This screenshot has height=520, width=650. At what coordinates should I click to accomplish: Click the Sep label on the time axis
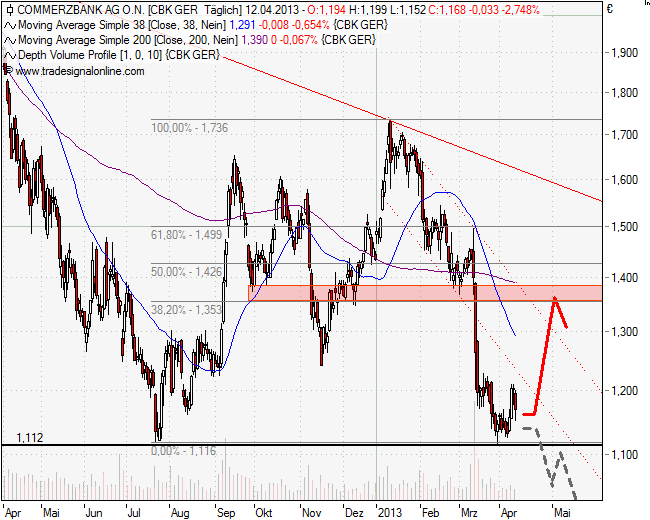click(226, 513)
